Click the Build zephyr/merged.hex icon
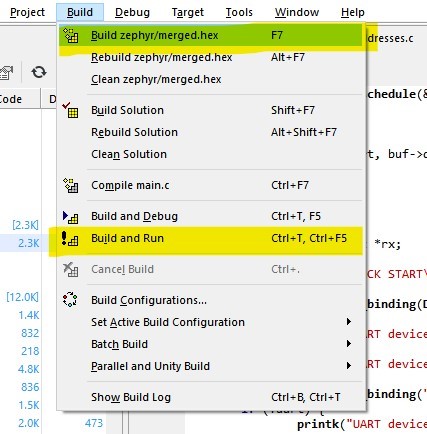 point(71,35)
